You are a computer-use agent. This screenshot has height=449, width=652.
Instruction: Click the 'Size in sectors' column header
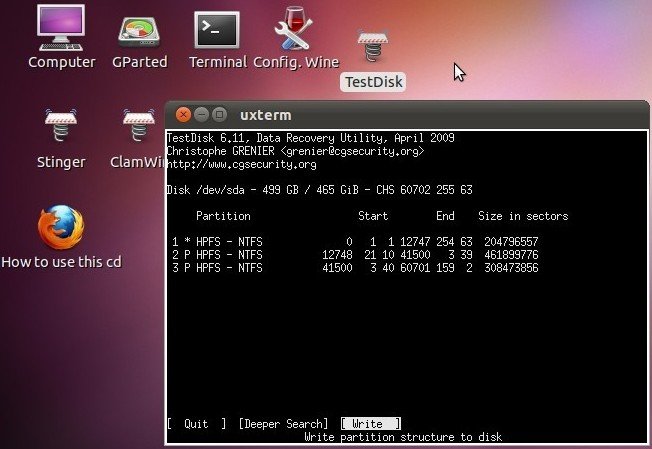[x=523, y=216]
